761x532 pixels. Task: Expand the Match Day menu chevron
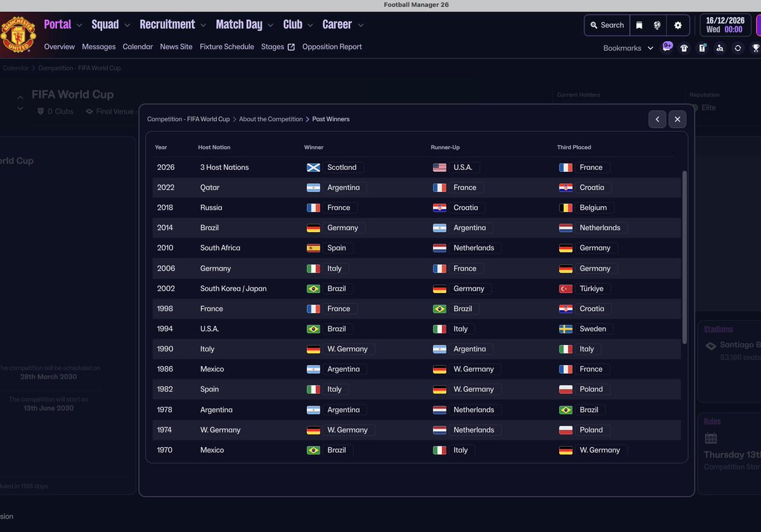click(270, 25)
